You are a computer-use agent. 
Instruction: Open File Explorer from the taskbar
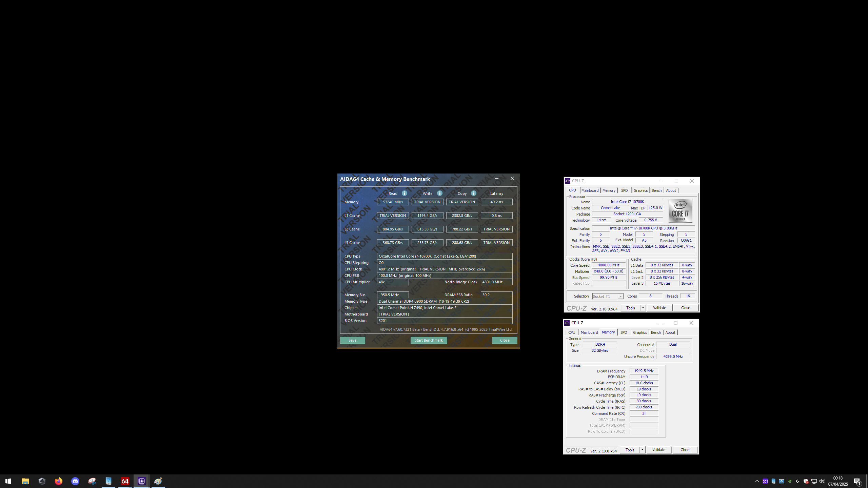pos(25,481)
